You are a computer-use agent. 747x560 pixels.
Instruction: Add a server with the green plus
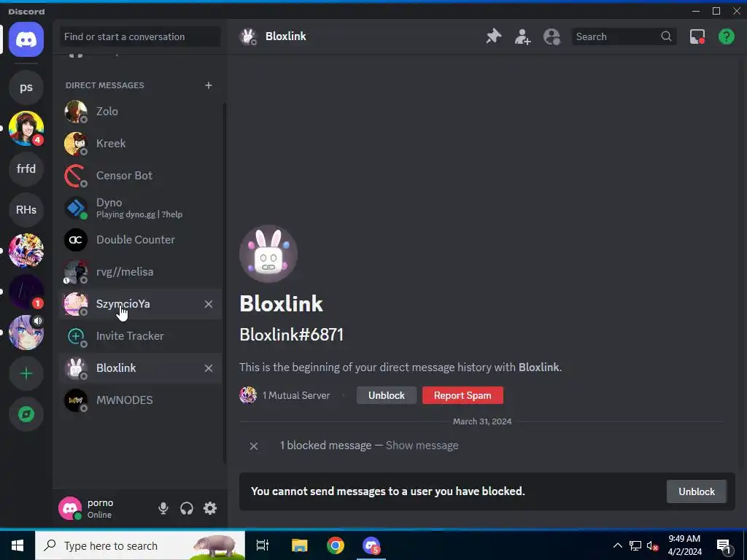[x=26, y=373]
